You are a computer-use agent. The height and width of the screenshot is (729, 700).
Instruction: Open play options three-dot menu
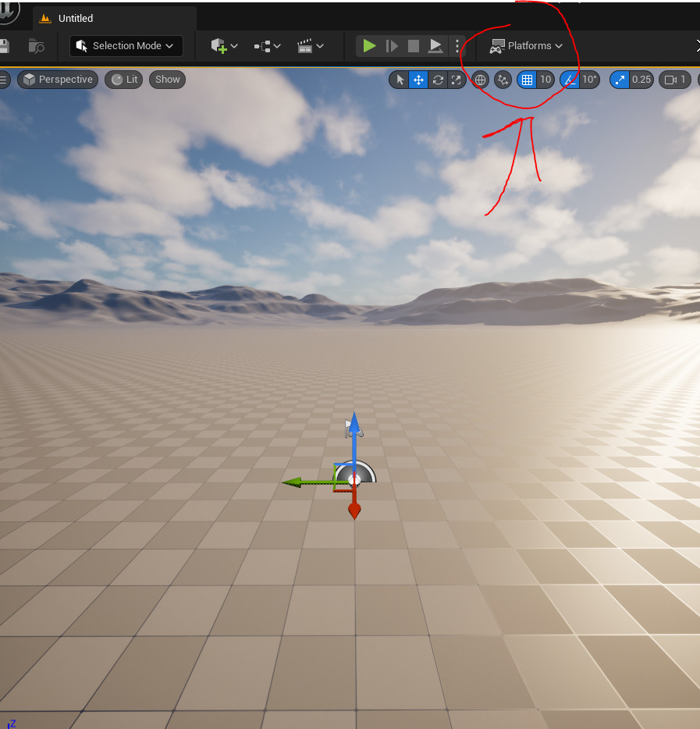click(457, 45)
